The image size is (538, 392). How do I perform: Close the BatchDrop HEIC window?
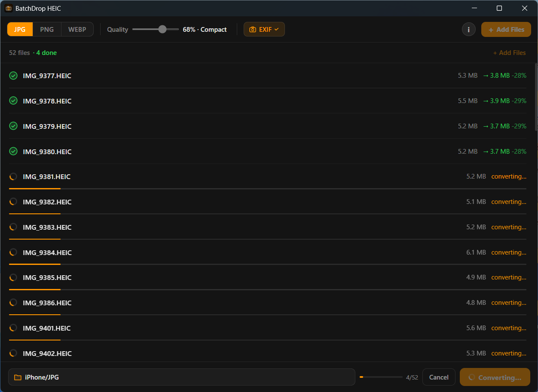525,8
